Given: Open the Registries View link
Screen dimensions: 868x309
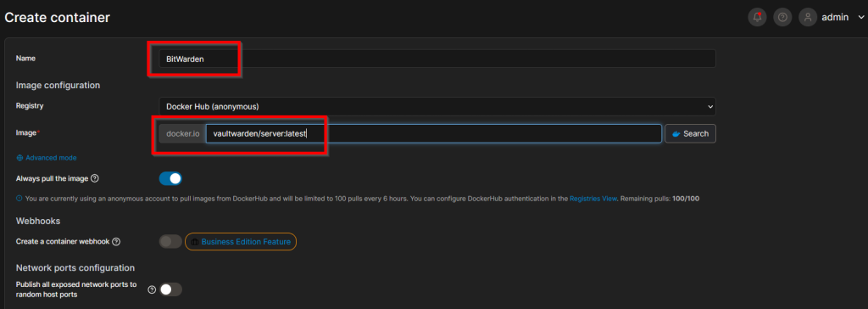Looking at the screenshot, I should tap(593, 198).
